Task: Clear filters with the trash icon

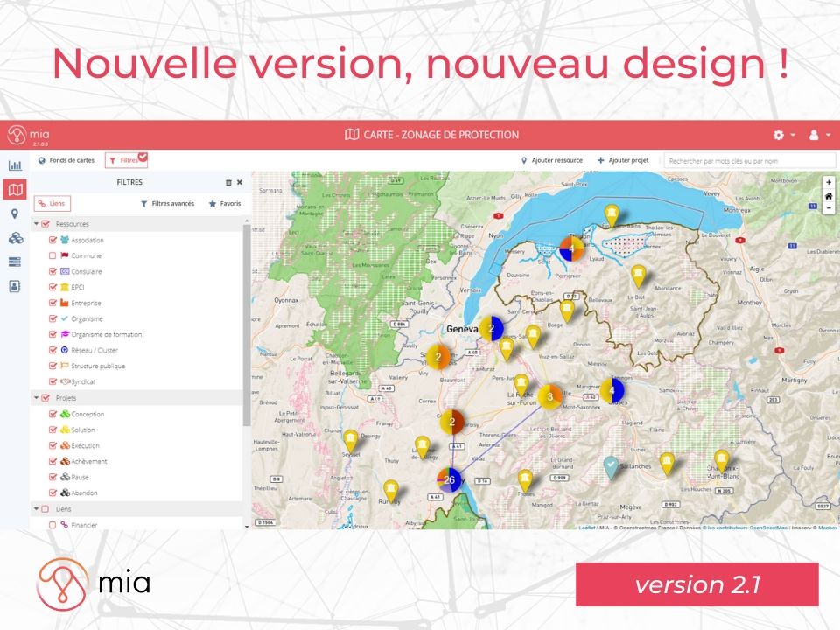Action: point(228,183)
